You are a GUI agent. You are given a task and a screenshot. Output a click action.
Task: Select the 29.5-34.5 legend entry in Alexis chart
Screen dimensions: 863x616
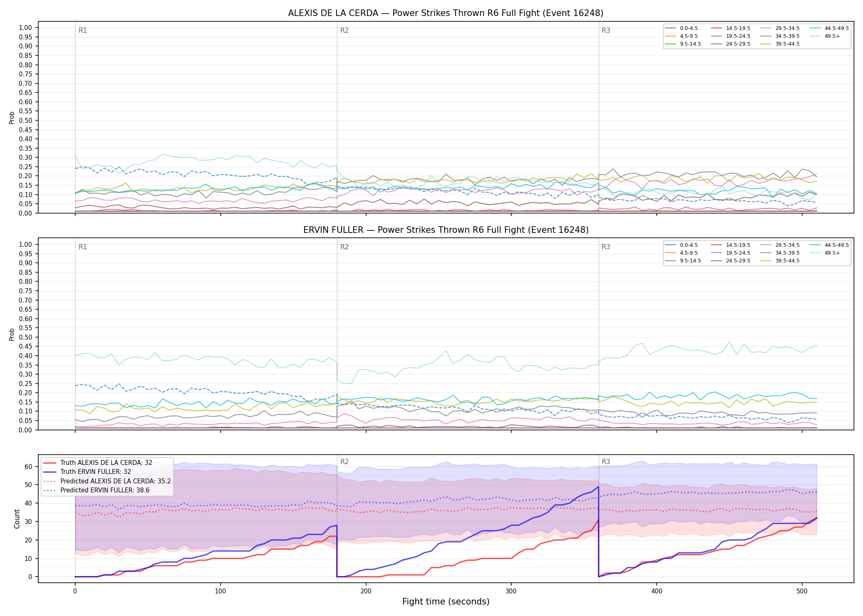[780, 28]
